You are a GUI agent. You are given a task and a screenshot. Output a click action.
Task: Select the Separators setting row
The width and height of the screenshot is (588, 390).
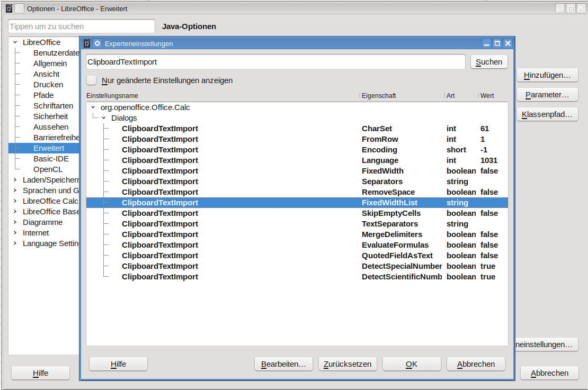[x=297, y=182]
